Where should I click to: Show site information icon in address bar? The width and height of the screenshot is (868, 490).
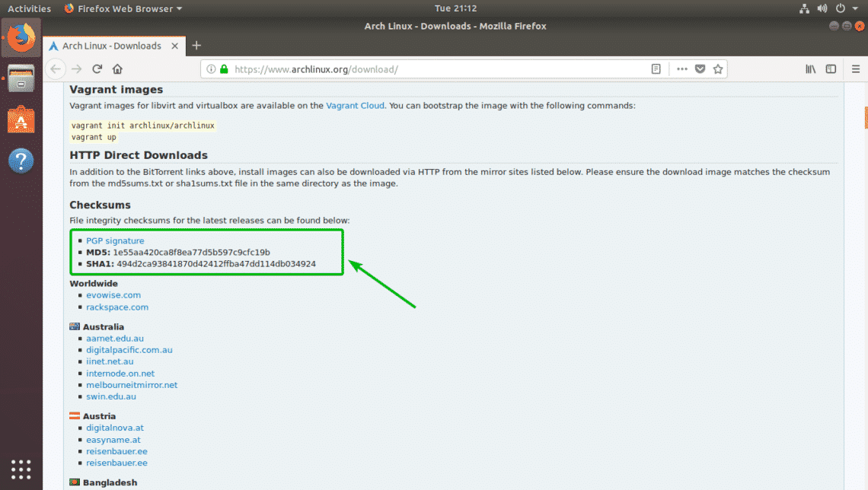tap(211, 69)
